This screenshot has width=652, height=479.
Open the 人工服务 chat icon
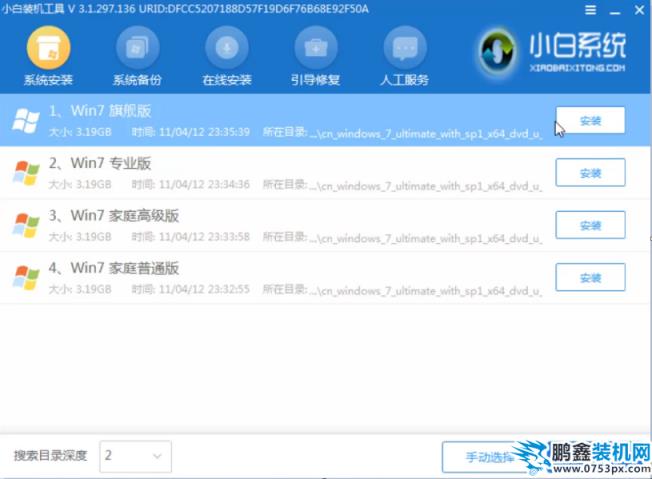405,47
